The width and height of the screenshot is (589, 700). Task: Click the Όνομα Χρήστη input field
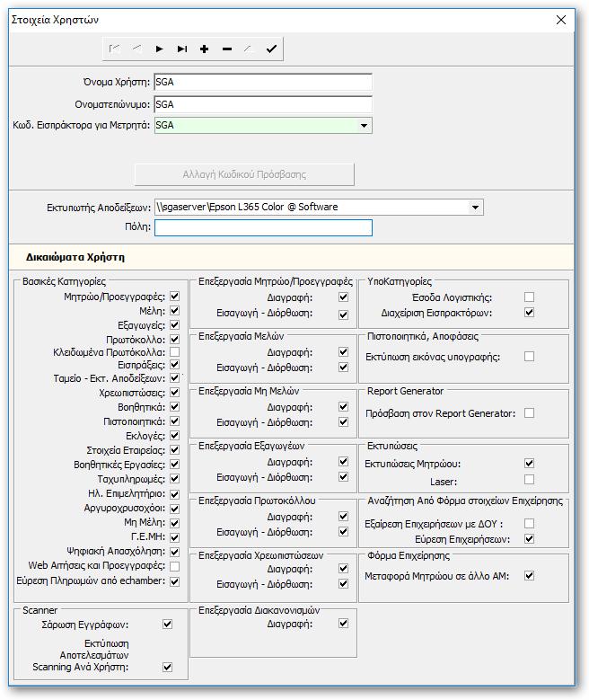coord(263,82)
